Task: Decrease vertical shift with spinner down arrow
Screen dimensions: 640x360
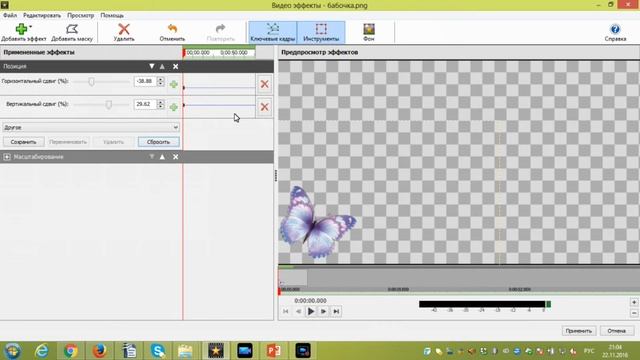Action: 161,107
